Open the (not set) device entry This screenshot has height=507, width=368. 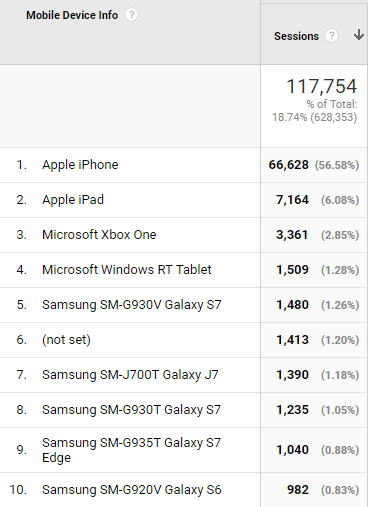point(66,340)
